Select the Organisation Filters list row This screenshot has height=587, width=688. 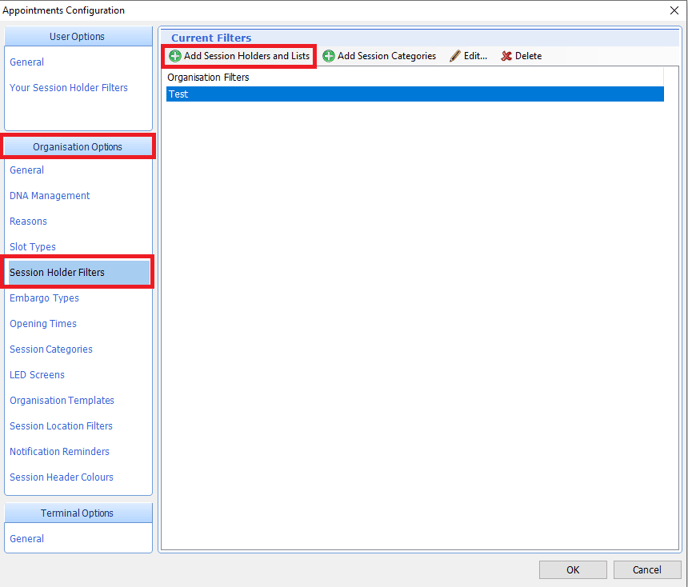(414, 77)
